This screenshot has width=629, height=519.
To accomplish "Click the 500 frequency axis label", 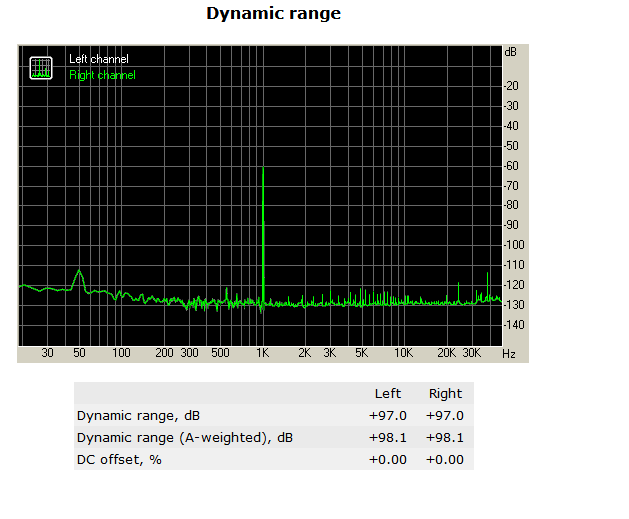I will point(220,353).
